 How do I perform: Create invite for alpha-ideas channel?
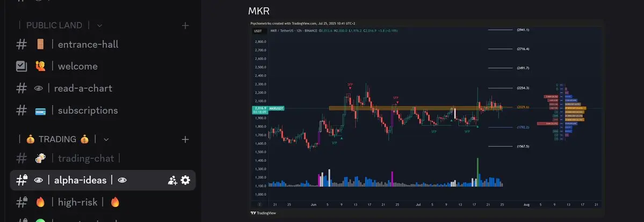172,180
